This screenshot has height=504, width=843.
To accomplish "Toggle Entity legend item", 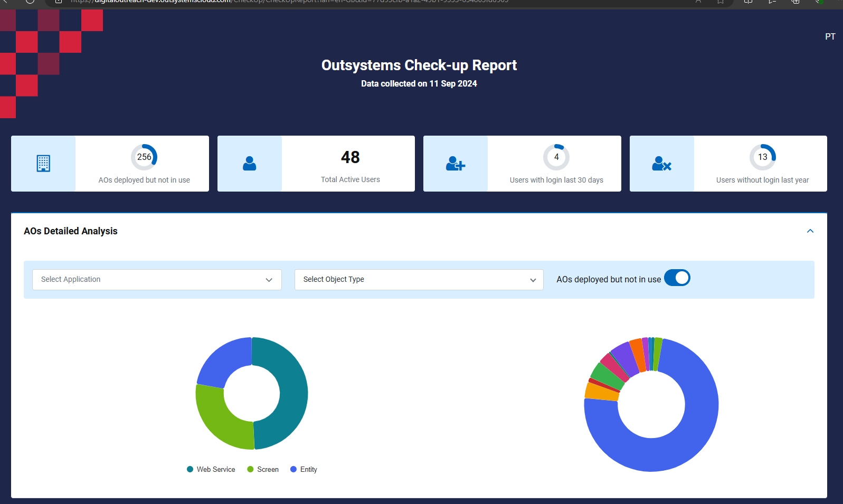I will tap(304, 469).
